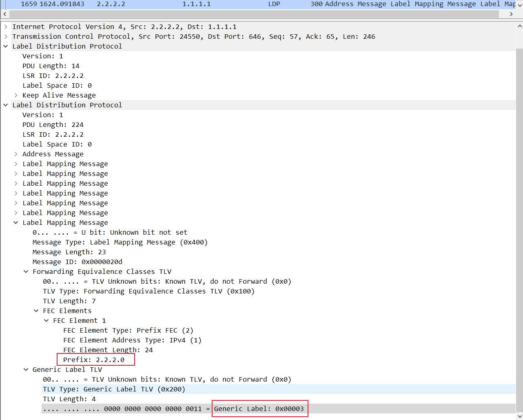Click the horizontal scrollbar right arrow
This screenshot has height=420, width=523.
pyautogui.click(x=511, y=14)
